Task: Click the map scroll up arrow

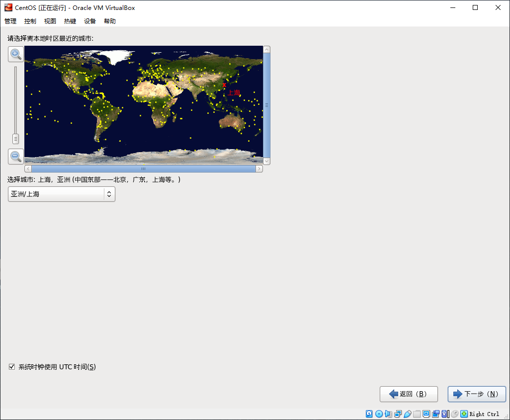Action: point(267,49)
